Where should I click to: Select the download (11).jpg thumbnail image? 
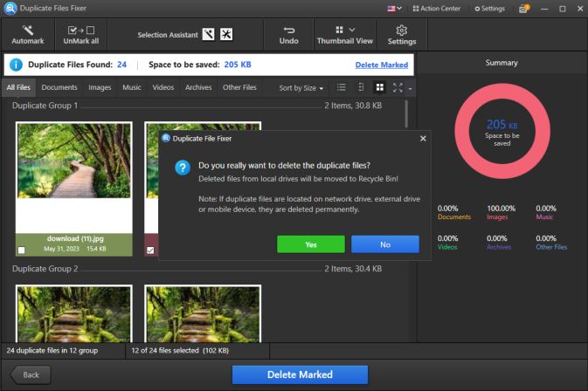74,161
